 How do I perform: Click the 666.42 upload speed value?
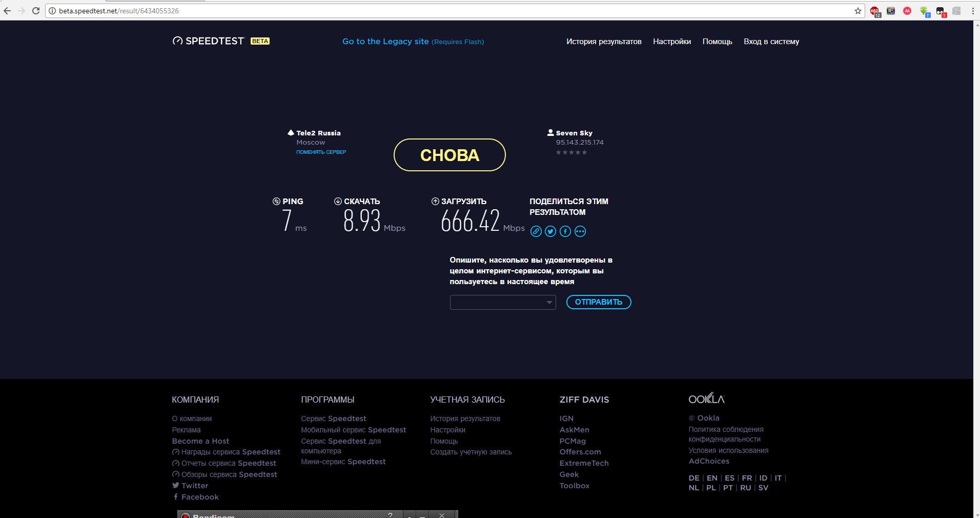point(470,221)
